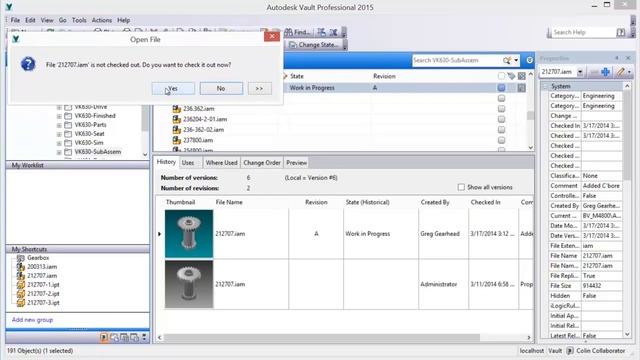Click the grid column header icon
The image size is (640, 360).
tap(522, 76)
